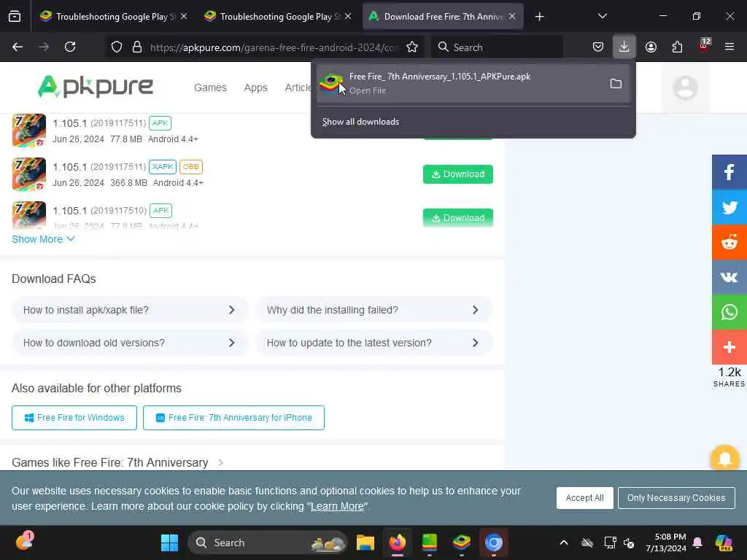Accept All cookies
Screen dimensions: 747x560
(584, 498)
